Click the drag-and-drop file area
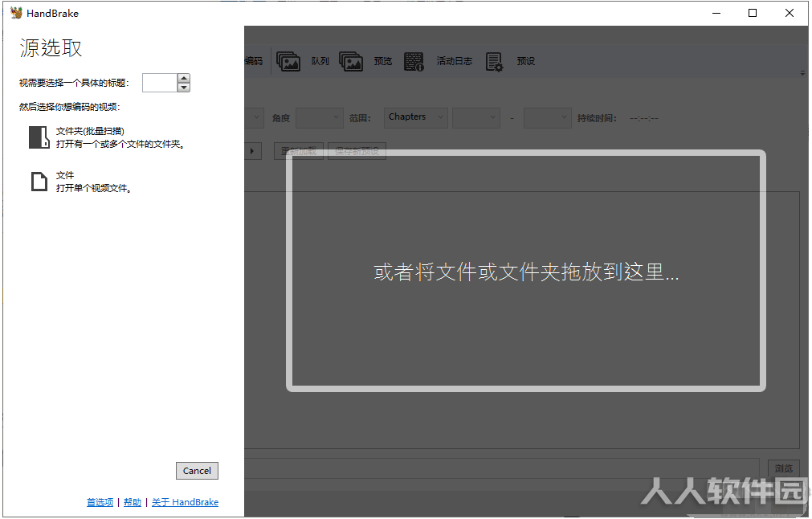This screenshot has height=519, width=812. 525,271
